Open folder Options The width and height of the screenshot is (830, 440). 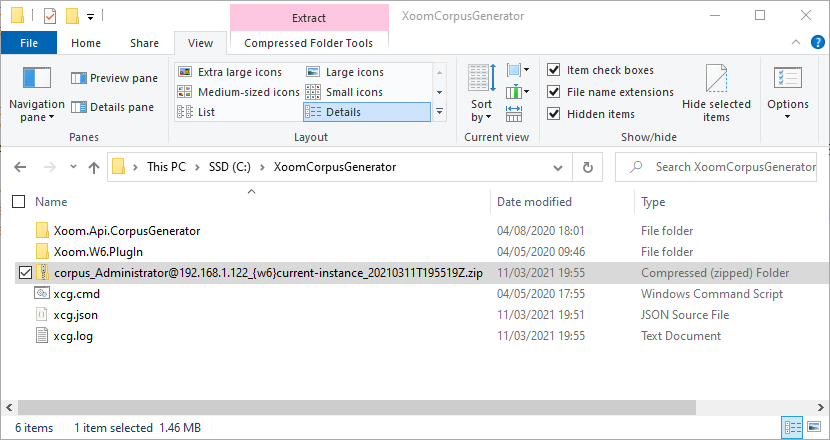788,94
